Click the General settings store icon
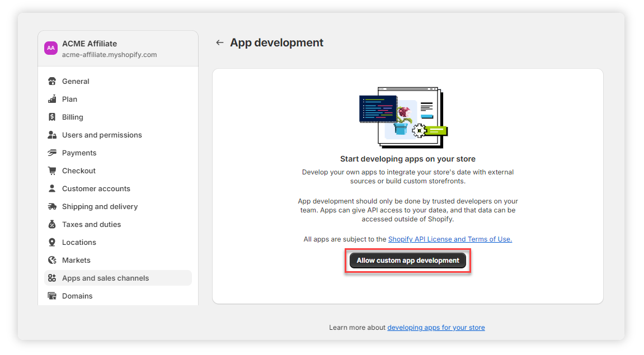 [x=52, y=82]
